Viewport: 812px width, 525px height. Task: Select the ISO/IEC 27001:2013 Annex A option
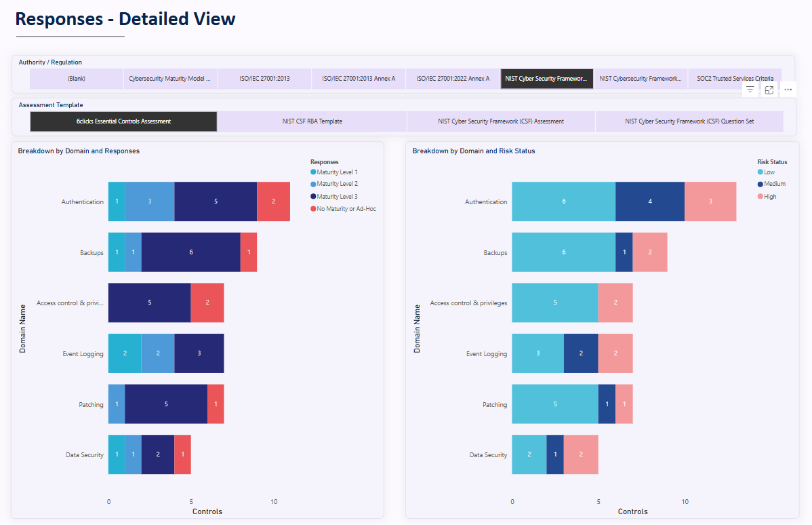pos(359,79)
